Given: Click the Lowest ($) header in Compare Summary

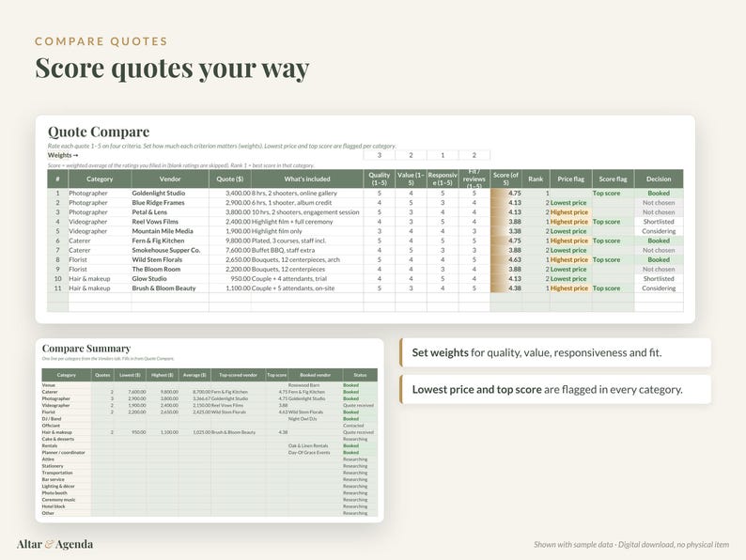Looking at the screenshot, I should click(x=130, y=375).
